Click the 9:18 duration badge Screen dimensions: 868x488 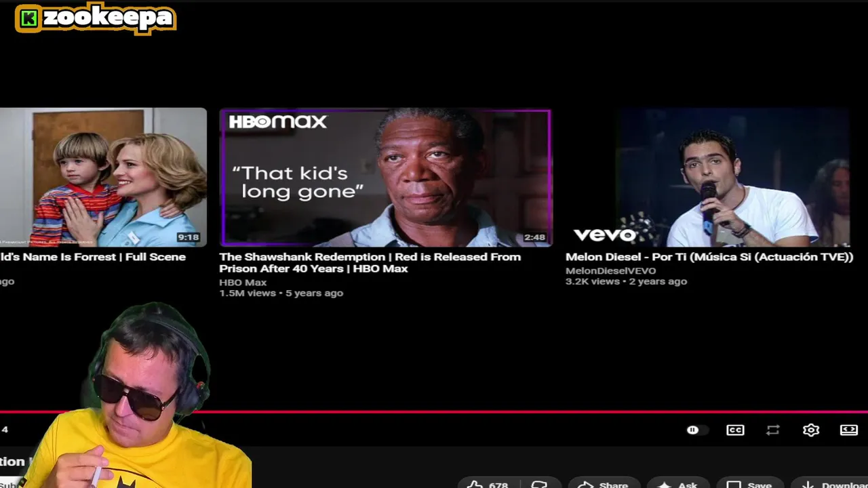188,237
